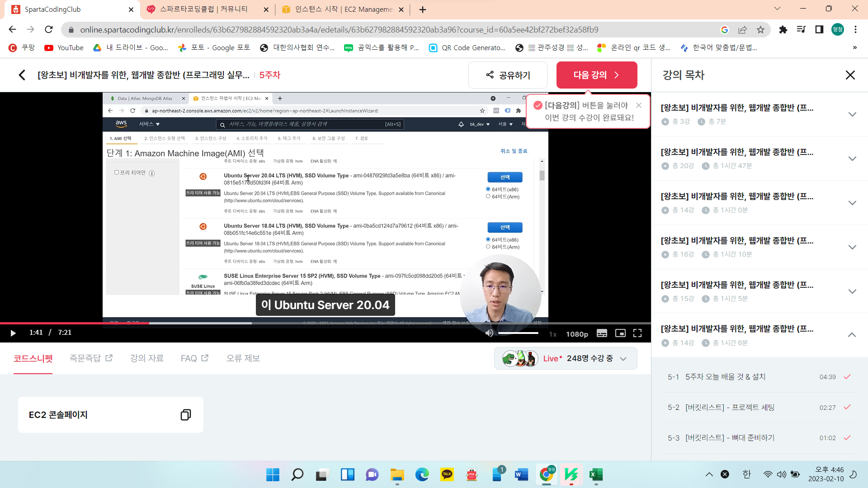Seek on the video progress bar

[x=325, y=323]
